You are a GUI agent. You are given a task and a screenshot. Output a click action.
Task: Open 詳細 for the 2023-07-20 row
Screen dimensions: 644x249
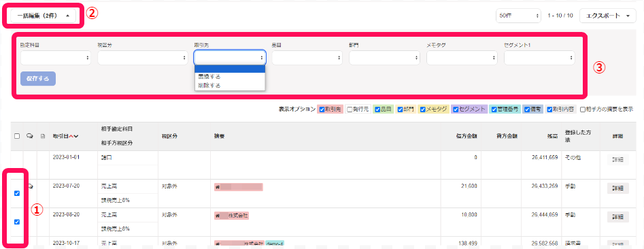click(617, 188)
